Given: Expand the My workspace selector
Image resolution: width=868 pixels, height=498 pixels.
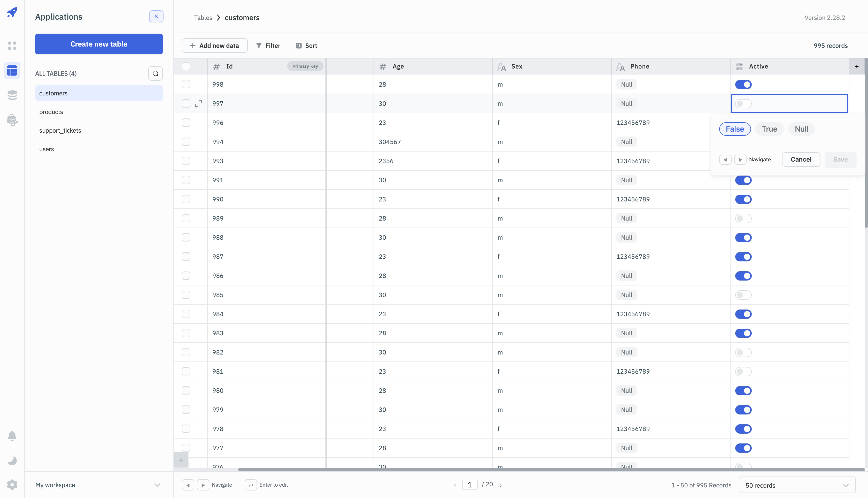Looking at the screenshot, I should 98,485.
